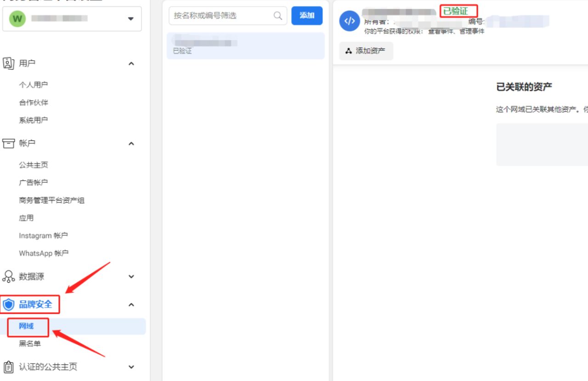This screenshot has height=381, width=588.
Task: Click the 品牌安全 shield icon
Action: (8, 304)
